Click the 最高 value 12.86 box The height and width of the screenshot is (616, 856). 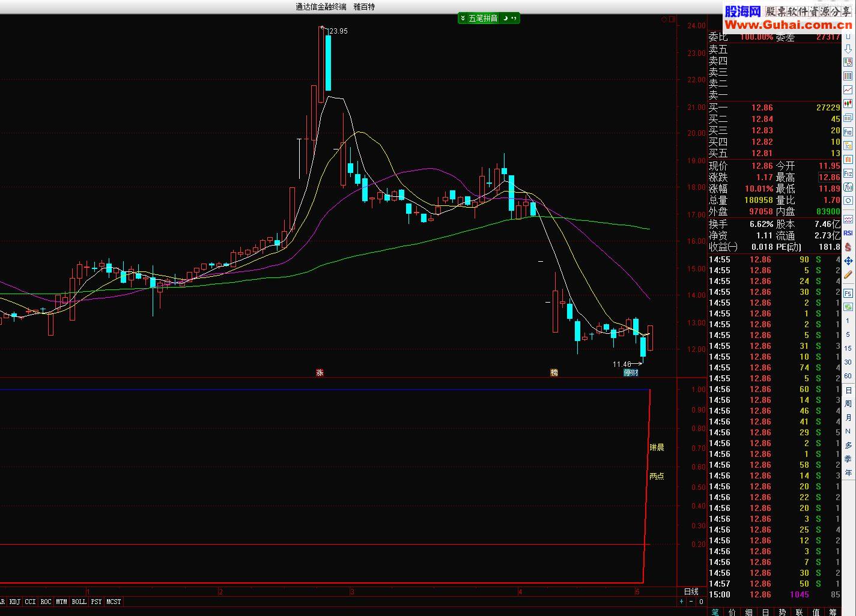coord(830,177)
